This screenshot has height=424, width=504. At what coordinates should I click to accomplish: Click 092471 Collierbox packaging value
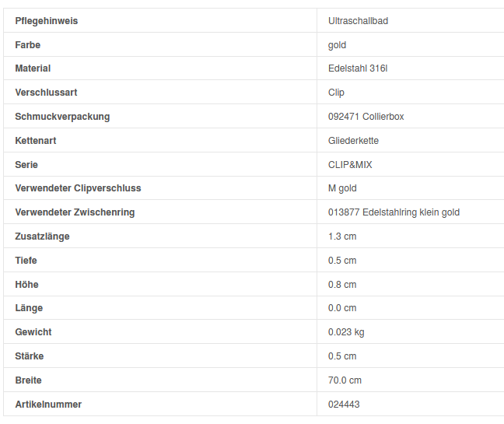366,117
